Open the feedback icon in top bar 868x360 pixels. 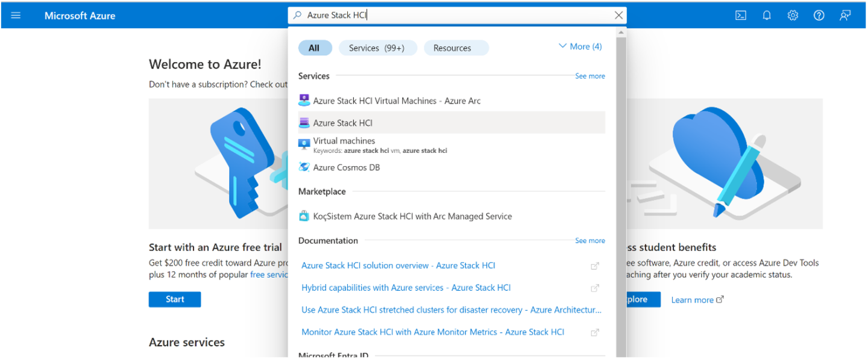click(x=845, y=15)
